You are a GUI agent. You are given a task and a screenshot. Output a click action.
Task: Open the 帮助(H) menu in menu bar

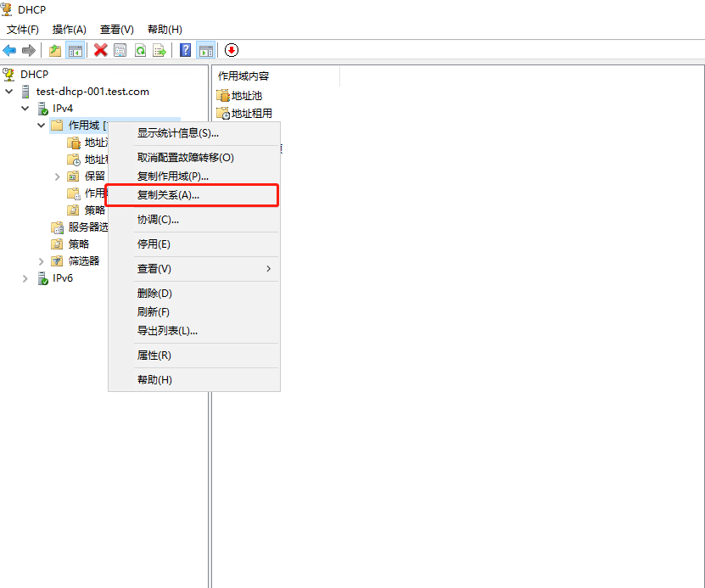pyautogui.click(x=165, y=30)
